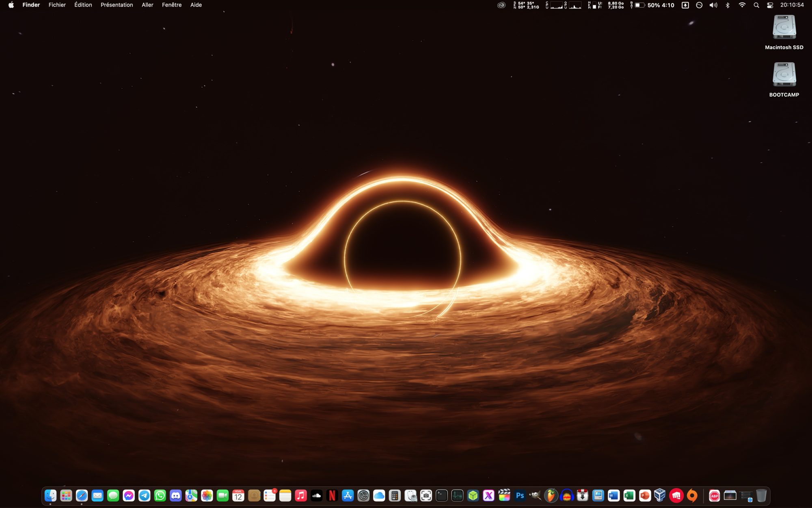
Task: Open the Apple menu logo
Action: [x=11, y=5]
